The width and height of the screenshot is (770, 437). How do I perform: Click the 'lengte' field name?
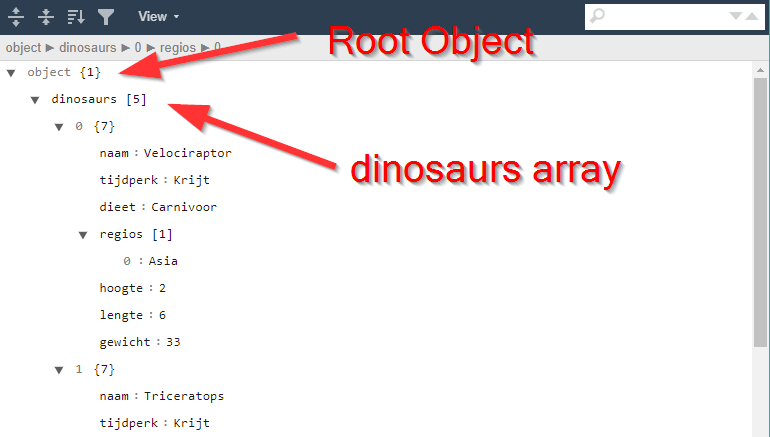(121, 315)
